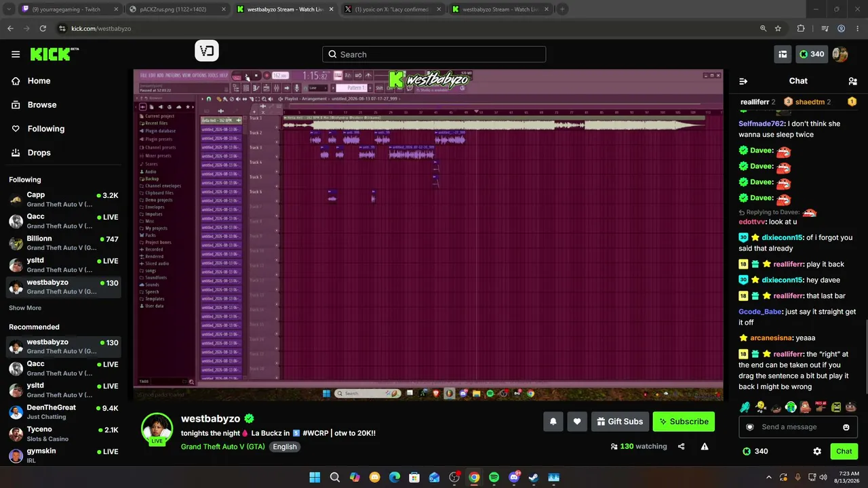The height and width of the screenshot is (488, 868).
Task: Open Capp's channel in Following
Action: [x=64, y=199]
